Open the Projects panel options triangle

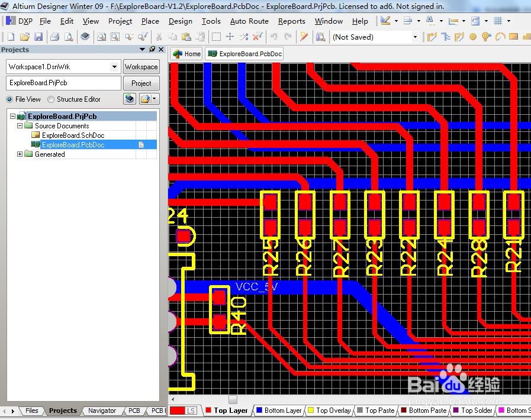point(142,50)
